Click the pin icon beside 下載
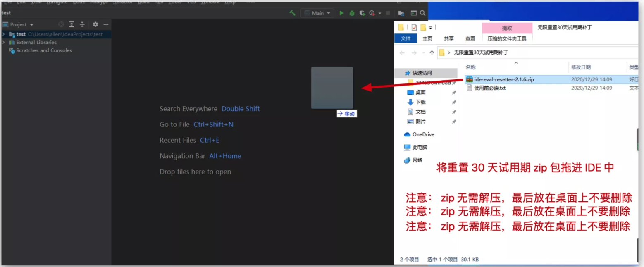644x267 pixels. pos(454,102)
